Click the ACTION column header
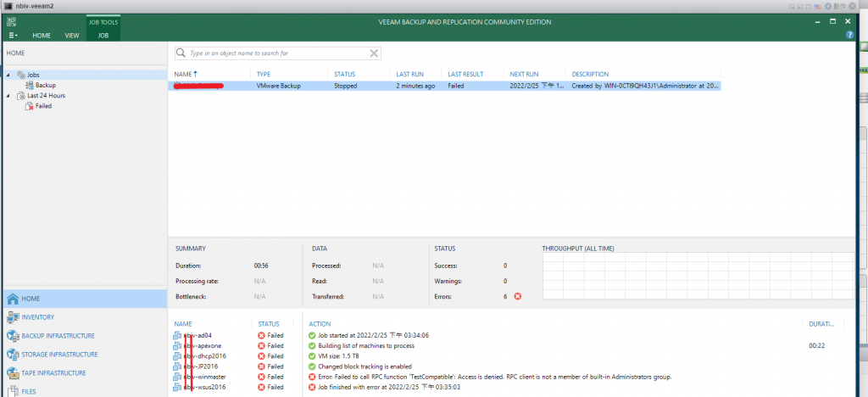 [x=320, y=324]
